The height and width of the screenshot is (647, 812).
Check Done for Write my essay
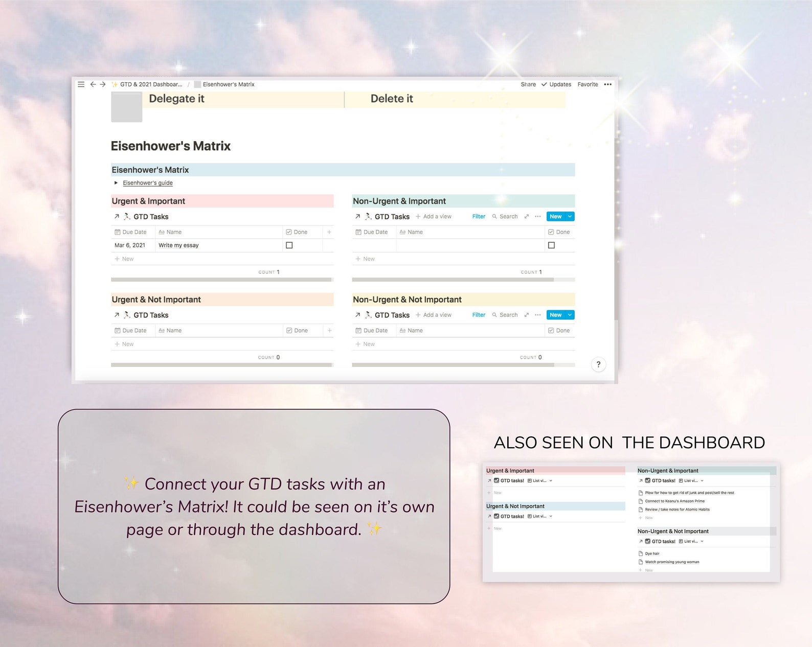click(289, 245)
